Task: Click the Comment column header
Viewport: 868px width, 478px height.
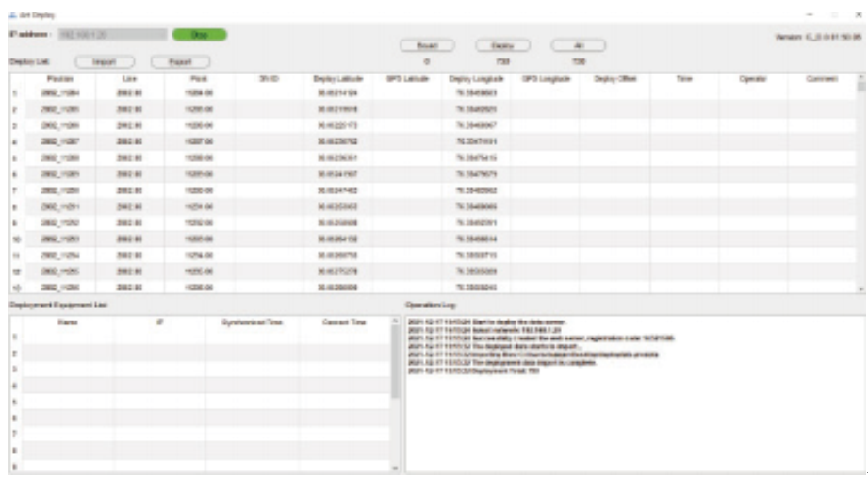Action: coord(822,79)
